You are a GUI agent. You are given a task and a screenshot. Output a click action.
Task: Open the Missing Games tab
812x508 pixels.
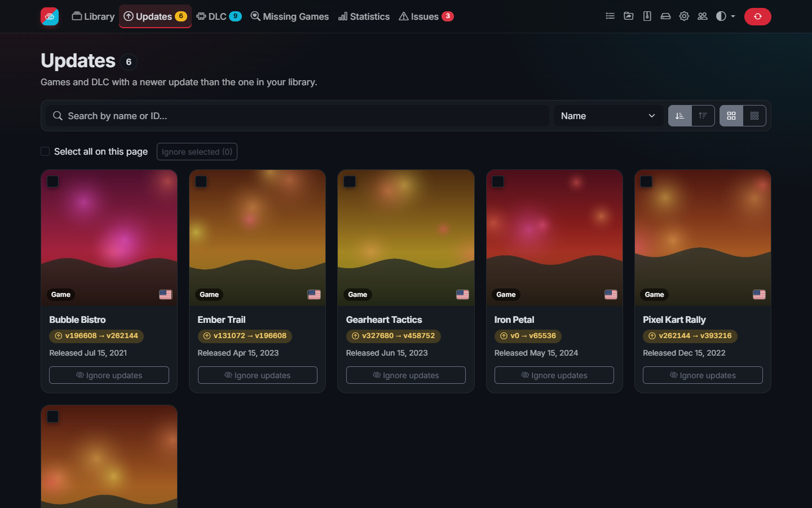click(x=290, y=16)
